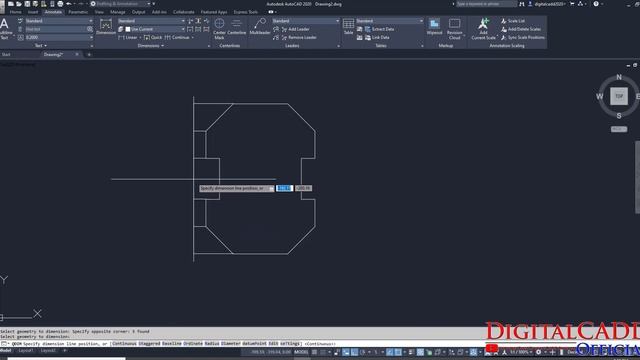Screen dimensions: 640x360
Task: Click the Ordinate option in command line
Action: point(193,344)
